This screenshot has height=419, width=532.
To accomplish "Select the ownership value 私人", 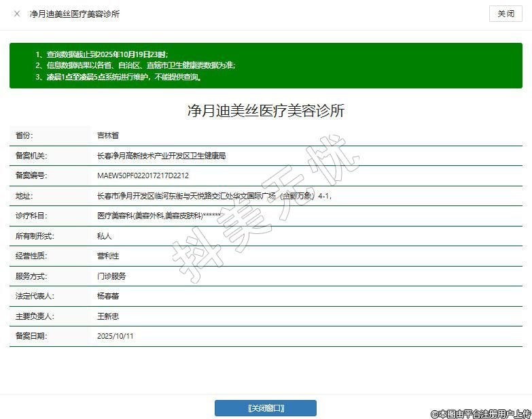I will coord(104,236).
